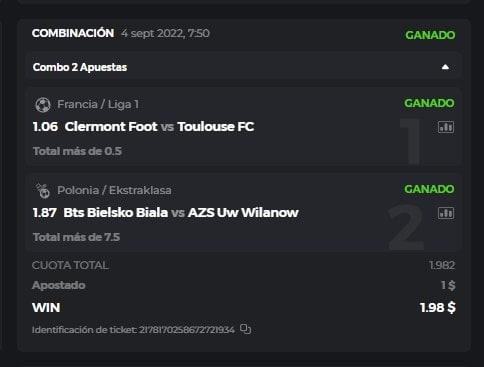Open stats icon for Bts Bielsko Biala match
This screenshot has height=367, width=484.
(446, 213)
